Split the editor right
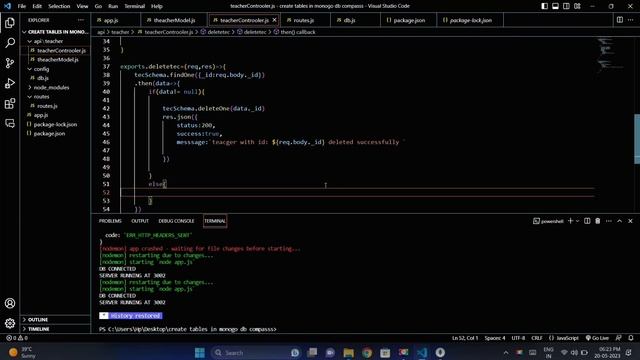 click(620, 20)
